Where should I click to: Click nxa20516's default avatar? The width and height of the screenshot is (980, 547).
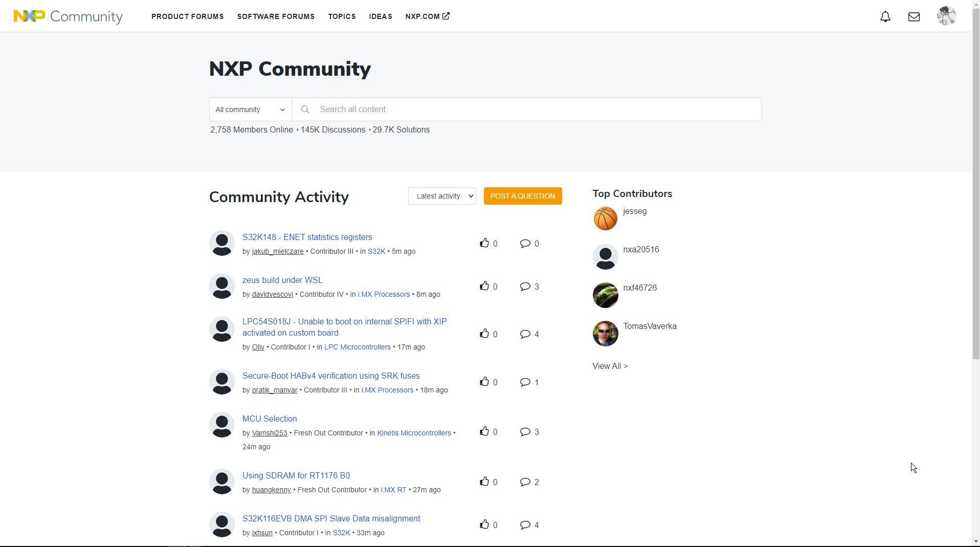click(605, 257)
